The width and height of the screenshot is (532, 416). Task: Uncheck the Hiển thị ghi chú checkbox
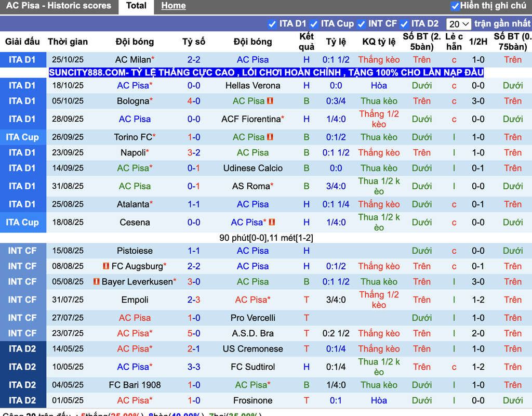[x=455, y=6]
